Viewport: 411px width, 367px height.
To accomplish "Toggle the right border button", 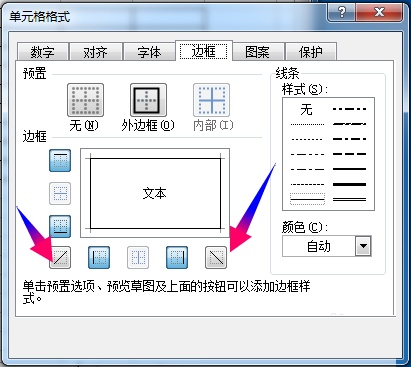I will point(177,257).
